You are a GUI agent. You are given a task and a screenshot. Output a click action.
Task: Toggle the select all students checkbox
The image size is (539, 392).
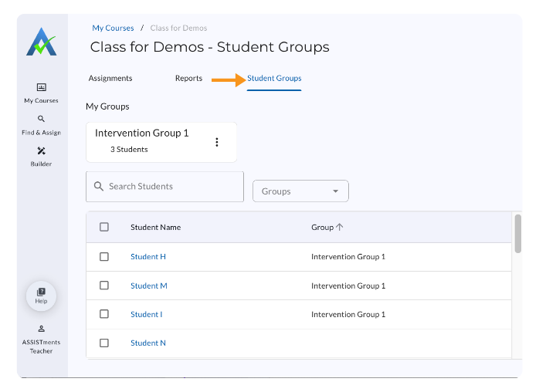pyautogui.click(x=104, y=227)
